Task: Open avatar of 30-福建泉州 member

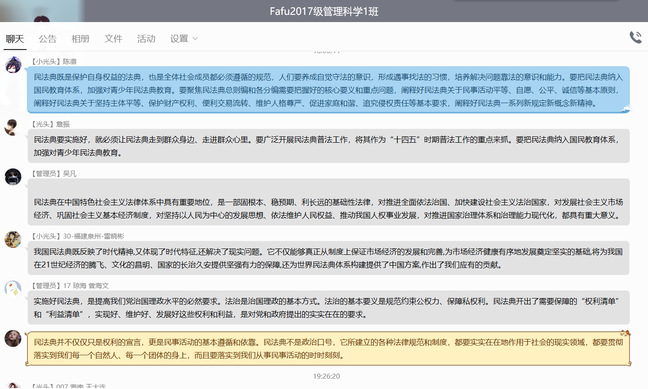Action: (x=13, y=239)
